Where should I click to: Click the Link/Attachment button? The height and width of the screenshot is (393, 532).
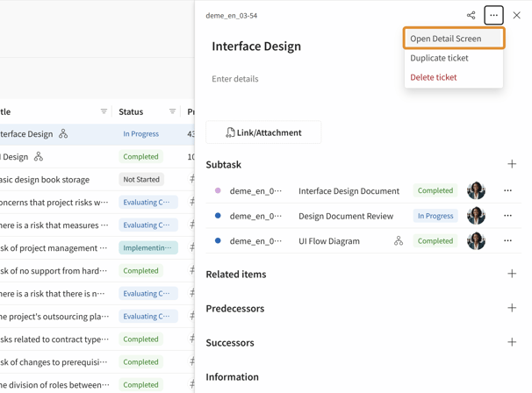pyautogui.click(x=263, y=132)
